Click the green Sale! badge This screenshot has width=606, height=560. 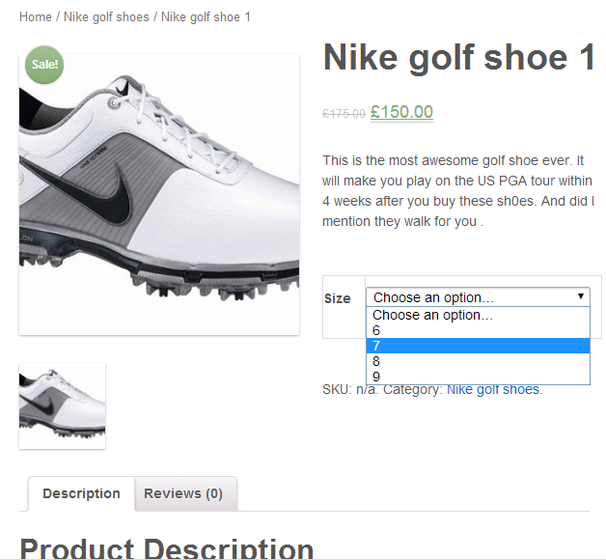coord(44,64)
